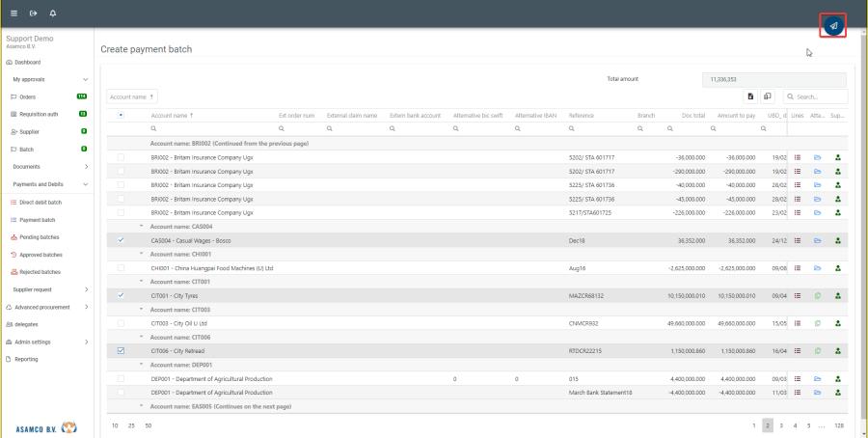Open Lines icon for CAS004 Casual Wages row

[798, 240]
